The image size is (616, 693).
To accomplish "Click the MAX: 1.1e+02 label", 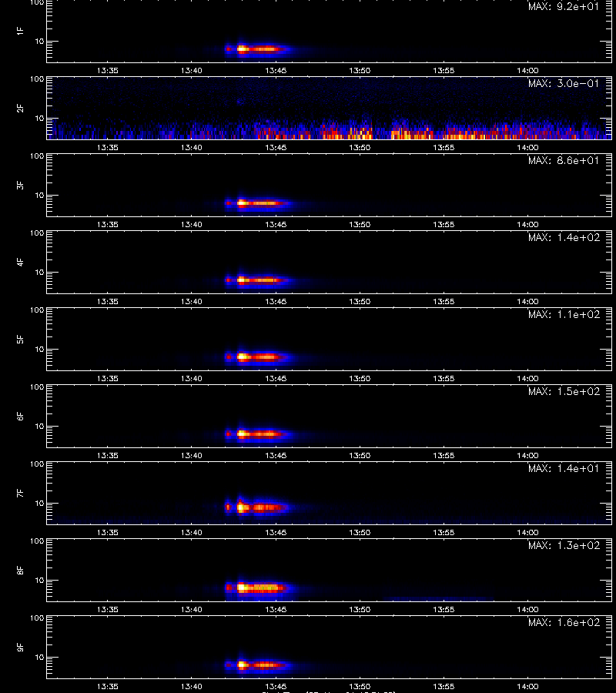I will [564, 314].
